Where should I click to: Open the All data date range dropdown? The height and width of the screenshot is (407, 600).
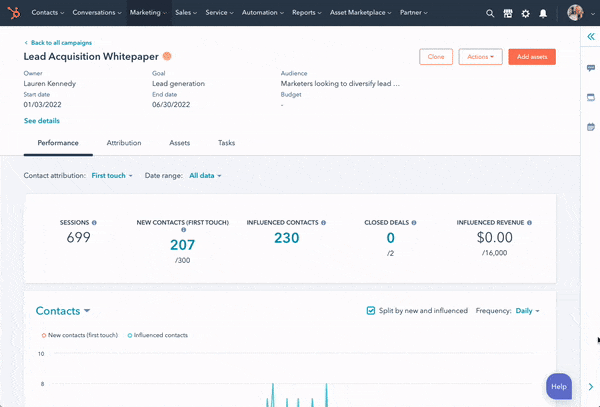(x=205, y=176)
